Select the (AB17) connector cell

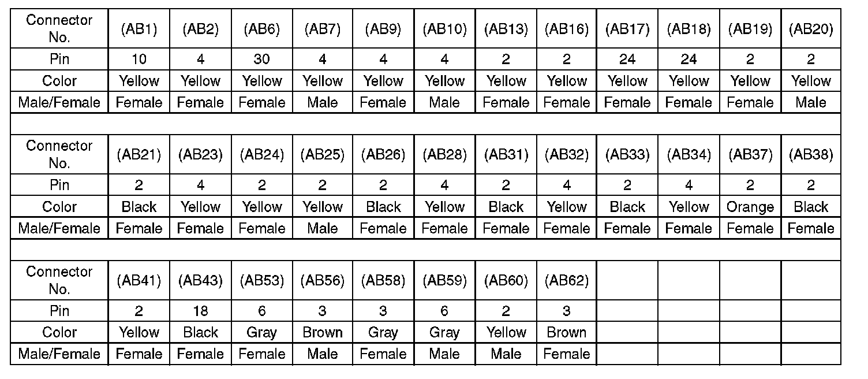(627, 29)
